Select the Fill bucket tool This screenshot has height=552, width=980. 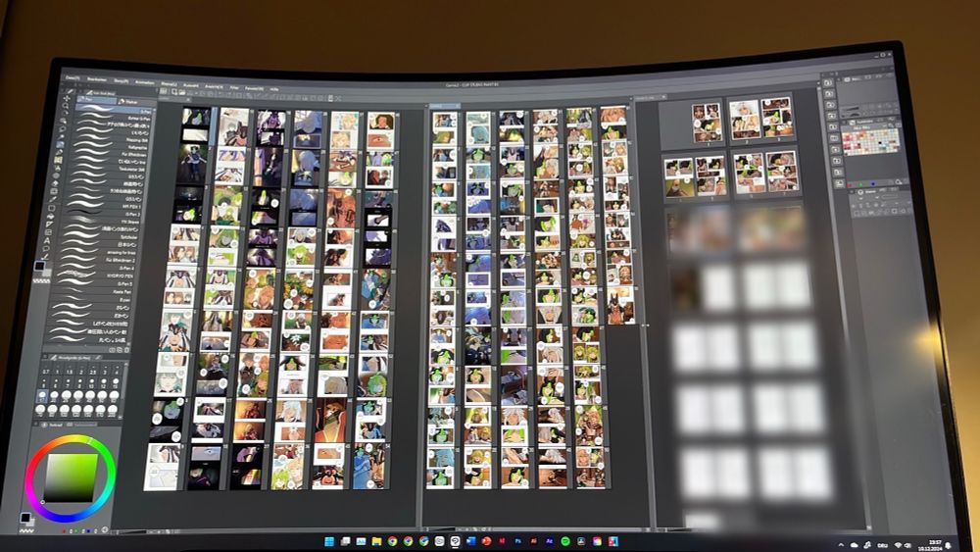(x=51, y=217)
